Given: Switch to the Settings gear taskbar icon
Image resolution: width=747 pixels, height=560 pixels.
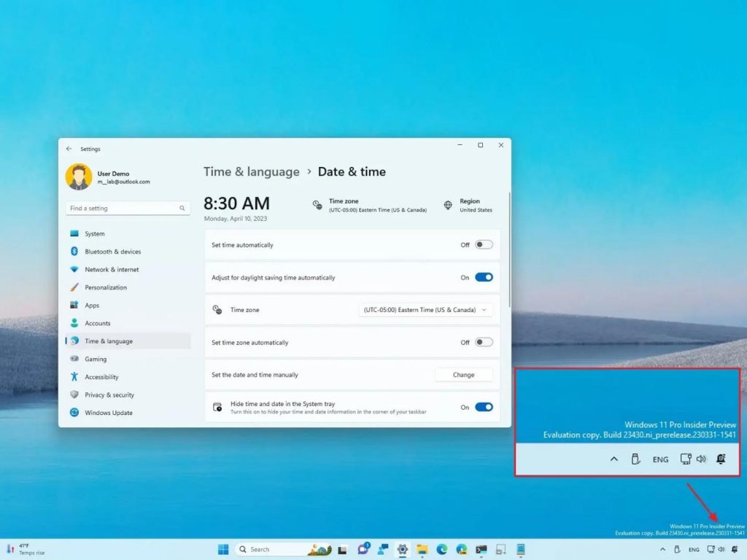Looking at the screenshot, I should tap(403, 550).
